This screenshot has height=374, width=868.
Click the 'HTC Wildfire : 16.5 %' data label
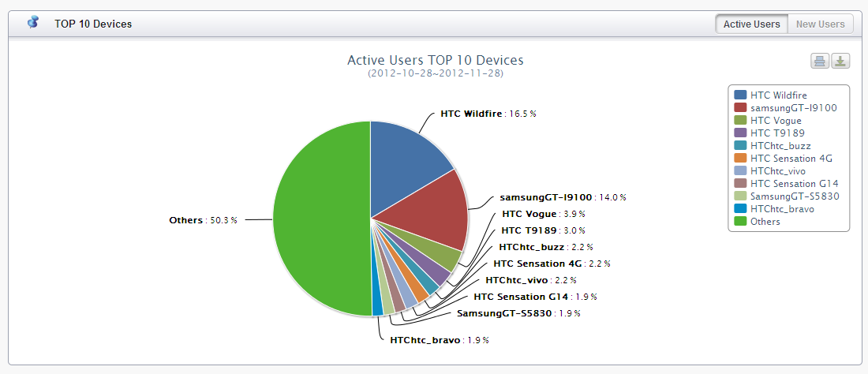(488, 114)
